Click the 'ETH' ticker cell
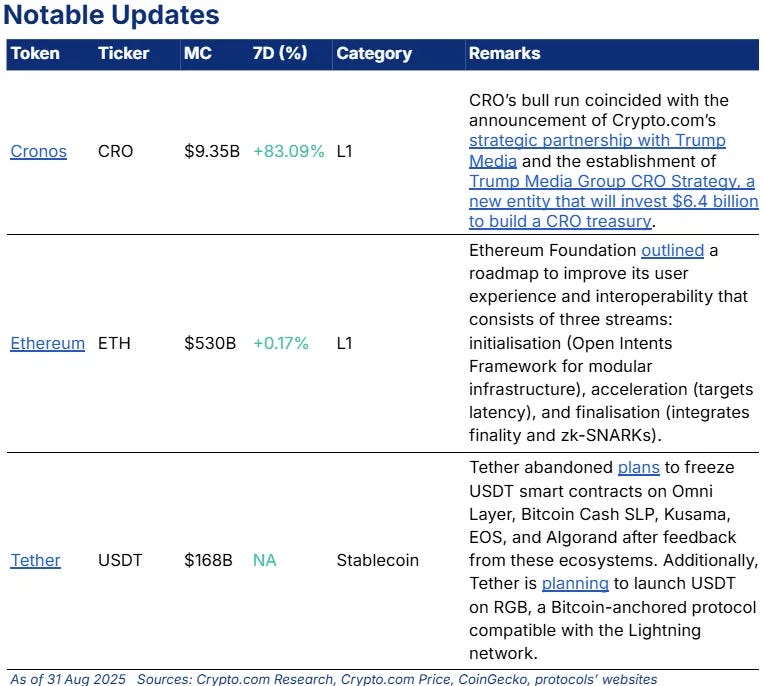 point(114,343)
